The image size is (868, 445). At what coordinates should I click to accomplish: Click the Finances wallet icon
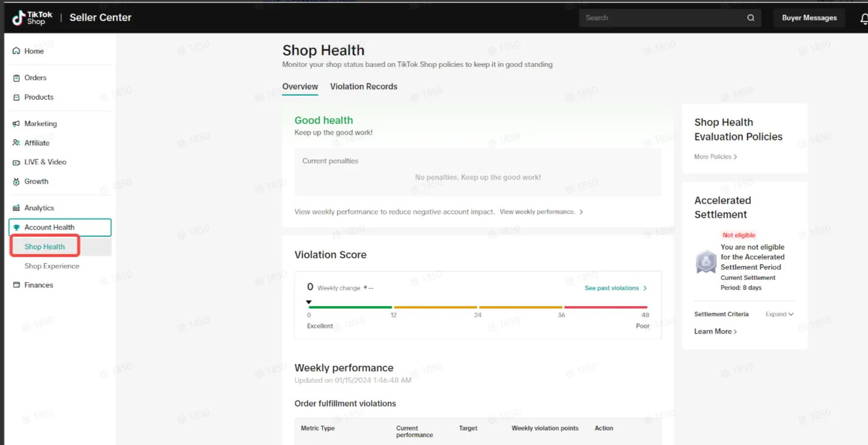(x=16, y=285)
